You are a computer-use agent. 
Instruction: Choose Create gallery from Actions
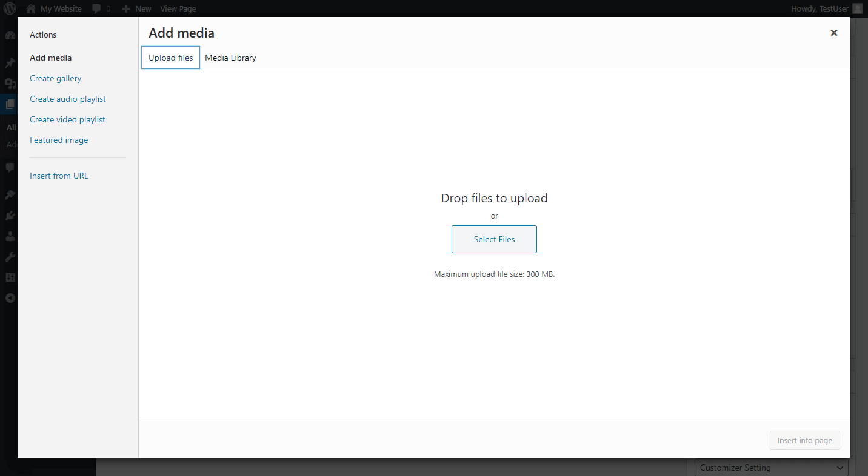coord(55,78)
